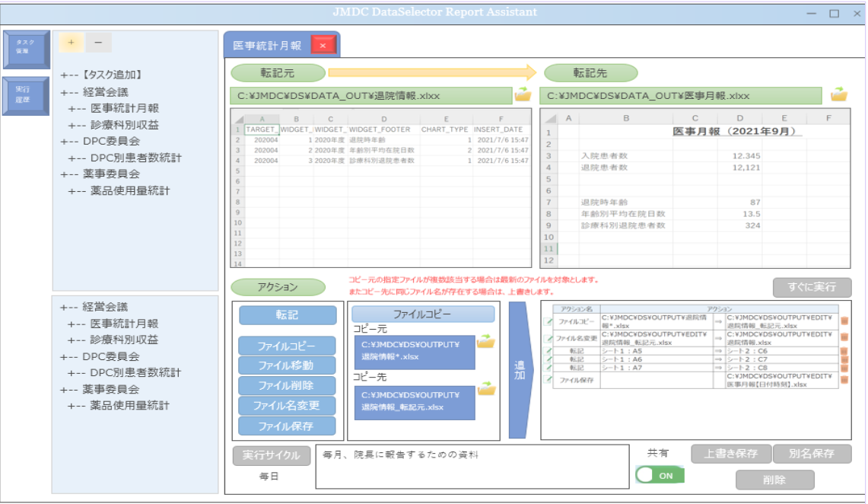The height and width of the screenshot is (504, 868).
Task: Select 診療科別収益 in the upper task tree
Action: (x=113, y=125)
